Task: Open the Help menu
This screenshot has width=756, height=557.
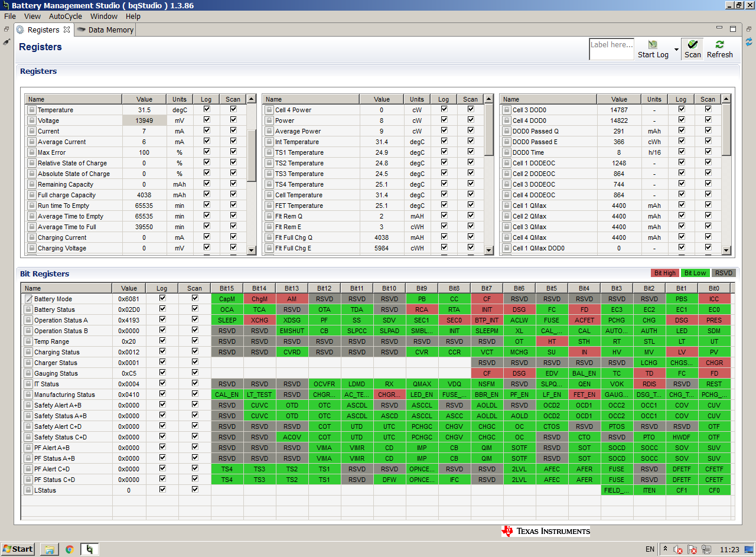Action: click(133, 17)
